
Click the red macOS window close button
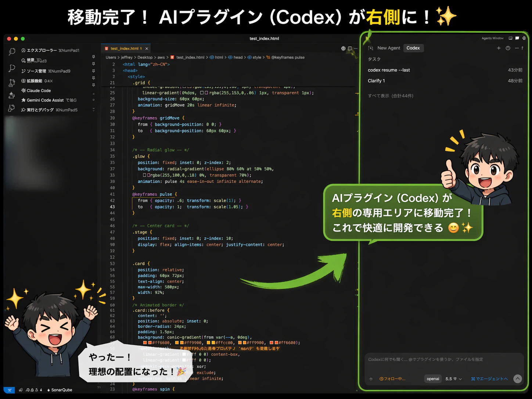[x=9, y=39]
